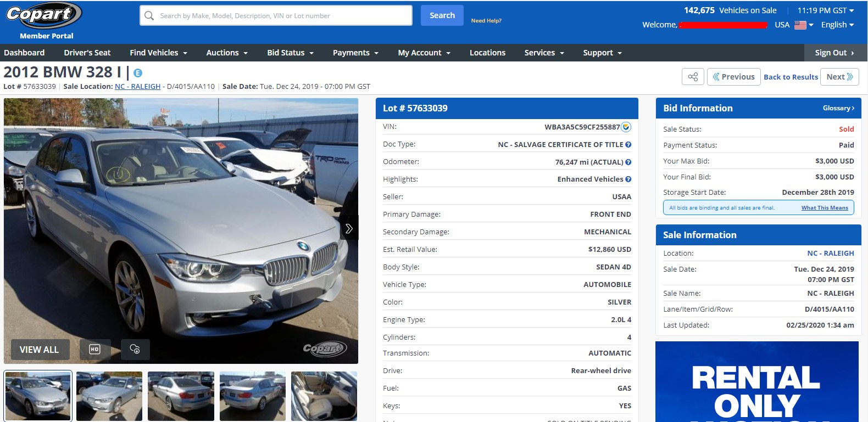Image resolution: width=868 pixels, height=422 pixels.
Task: Click the Search button
Action: pos(442,15)
